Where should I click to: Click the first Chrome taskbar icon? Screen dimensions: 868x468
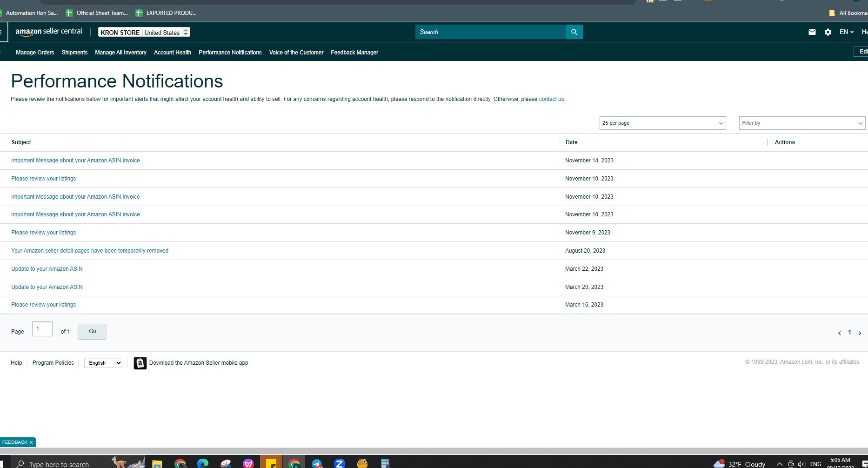coord(180,463)
